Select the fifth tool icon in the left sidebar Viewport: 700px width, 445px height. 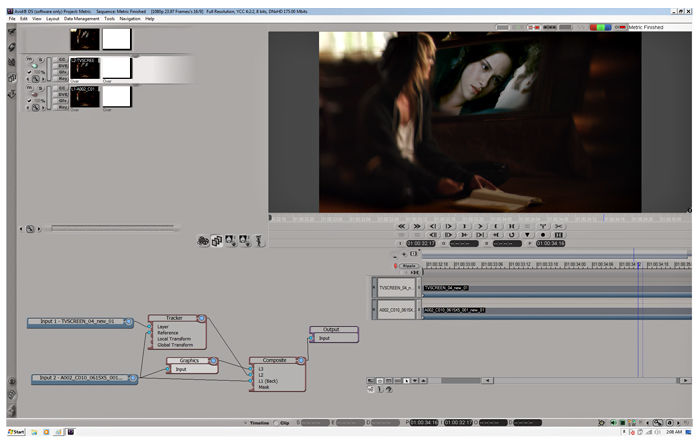click(x=12, y=94)
